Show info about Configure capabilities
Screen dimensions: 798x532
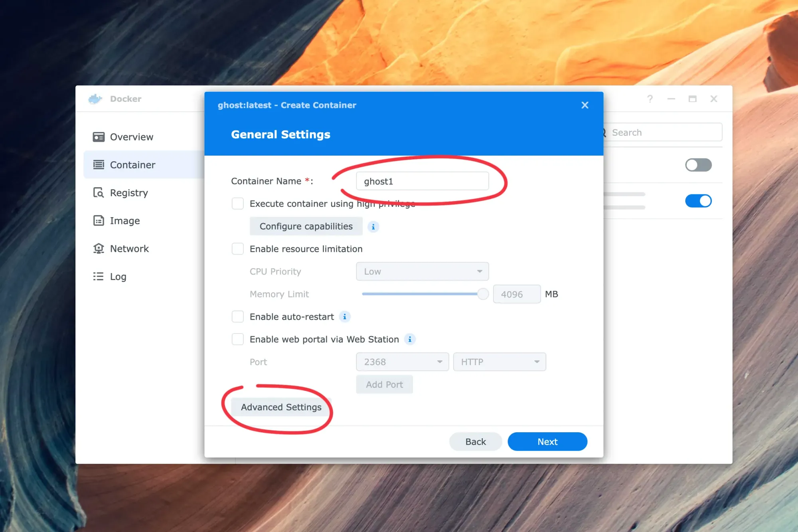(x=373, y=227)
